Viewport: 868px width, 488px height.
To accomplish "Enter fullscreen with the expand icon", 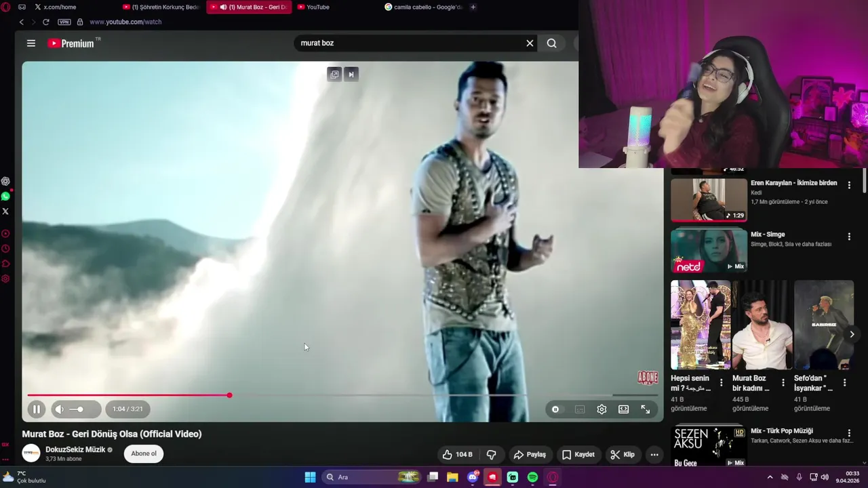I will 646,409.
